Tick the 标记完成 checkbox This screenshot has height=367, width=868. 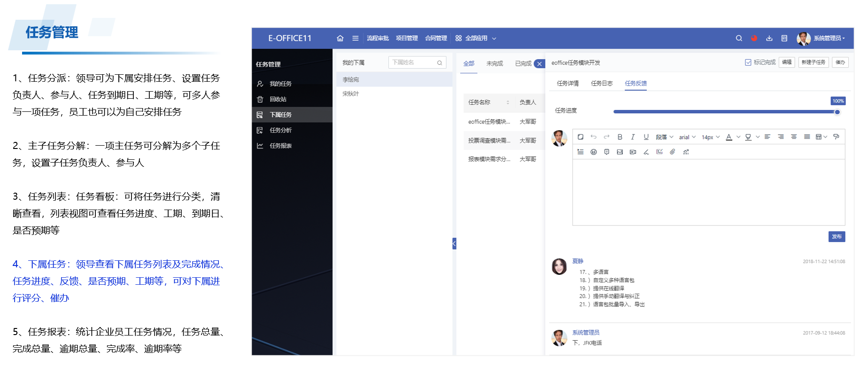click(748, 62)
